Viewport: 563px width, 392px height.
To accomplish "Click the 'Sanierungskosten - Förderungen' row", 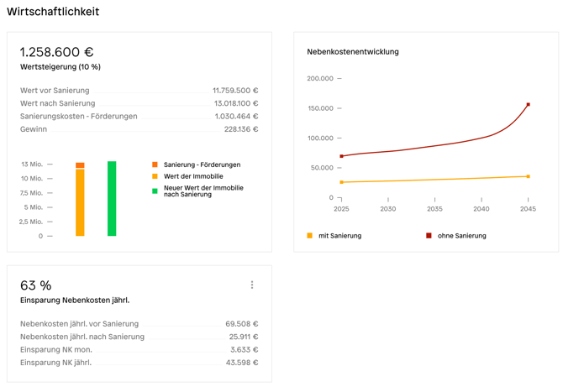I will coord(139,117).
